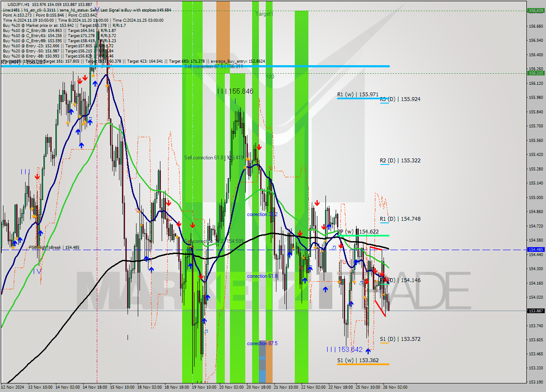The height and width of the screenshot is (392, 546).
Task: Select the red down arrow near the PP (w) line
Action: tap(341, 246)
